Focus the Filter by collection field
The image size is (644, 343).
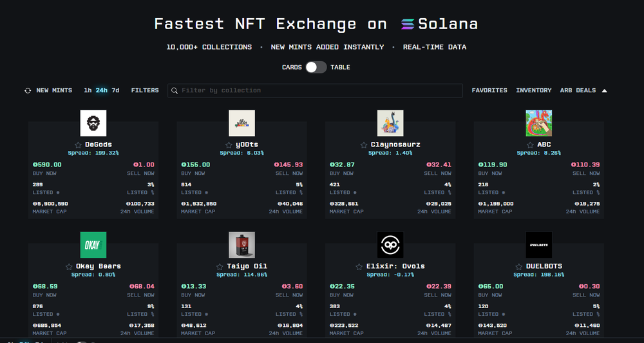point(315,90)
